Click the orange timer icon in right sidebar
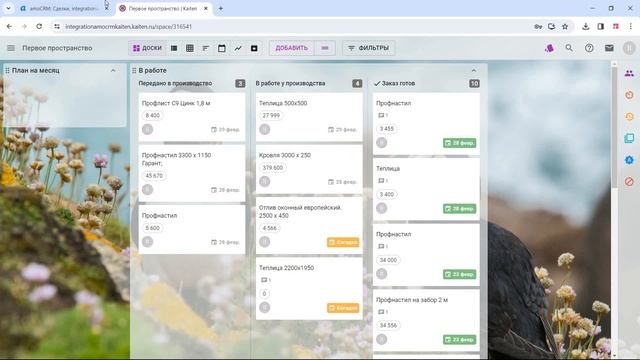The width and height of the screenshot is (640, 360). pyautogui.click(x=629, y=95)
